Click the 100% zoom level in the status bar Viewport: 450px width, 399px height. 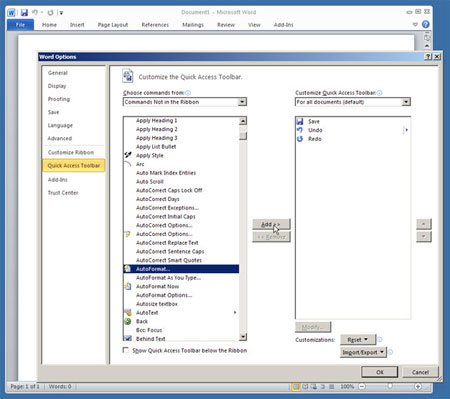click(347, 387)
